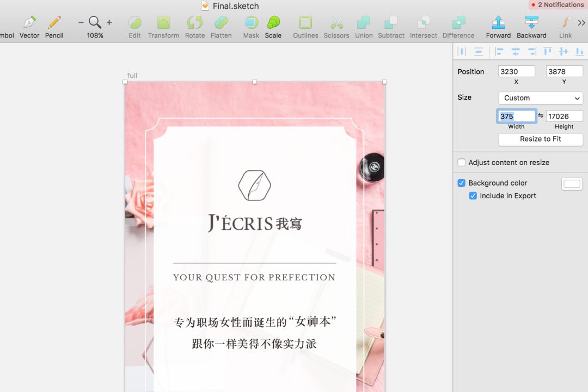Open the 2 Notifications indicator
Image resolution: width=588 pixels, height=392 pixels.
click(558, 5)
